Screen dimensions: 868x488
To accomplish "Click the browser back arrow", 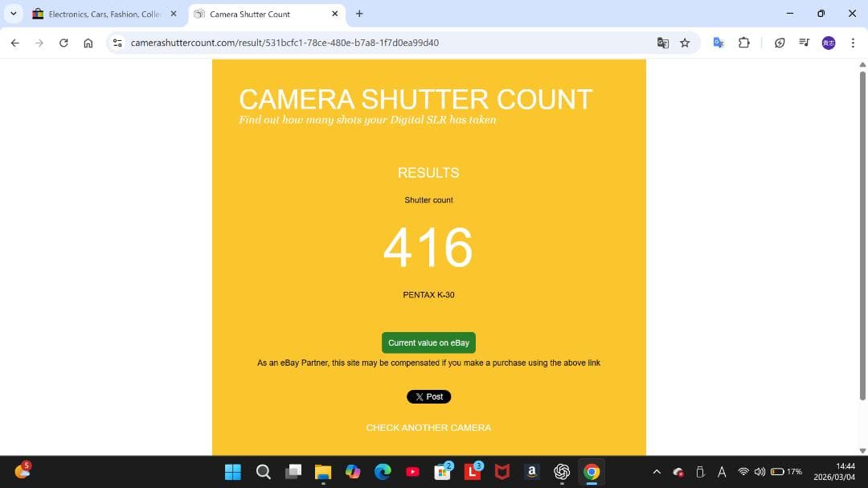I will (x=15, y=43).
